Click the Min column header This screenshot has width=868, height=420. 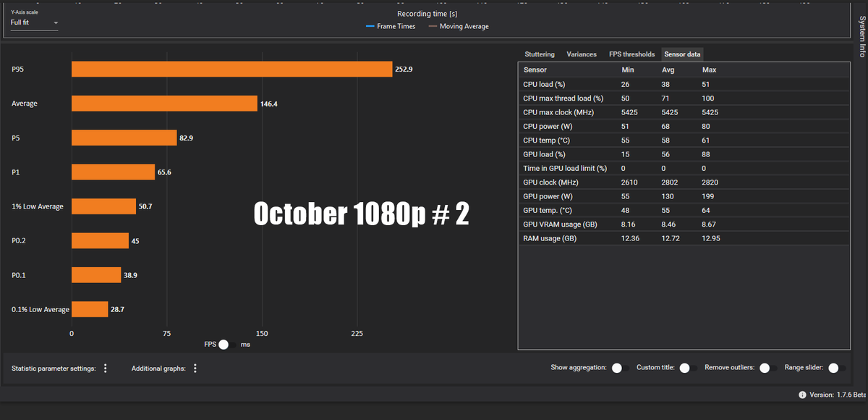(628, 70)
